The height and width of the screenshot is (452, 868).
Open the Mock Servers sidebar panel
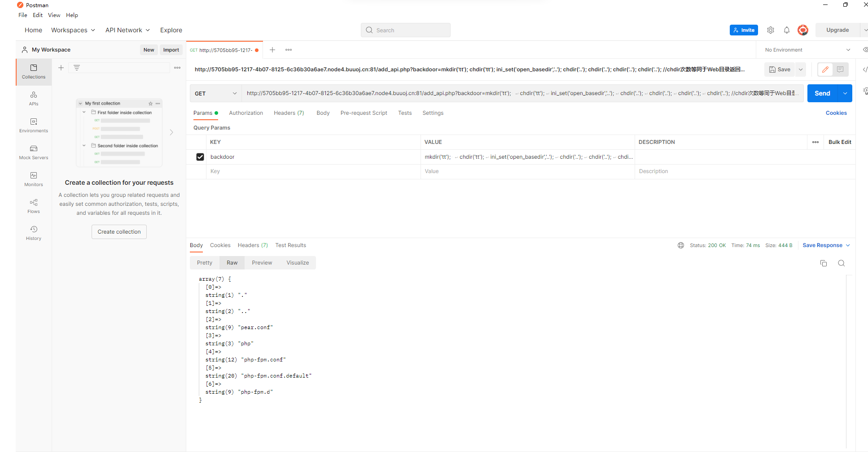(34, 152)
